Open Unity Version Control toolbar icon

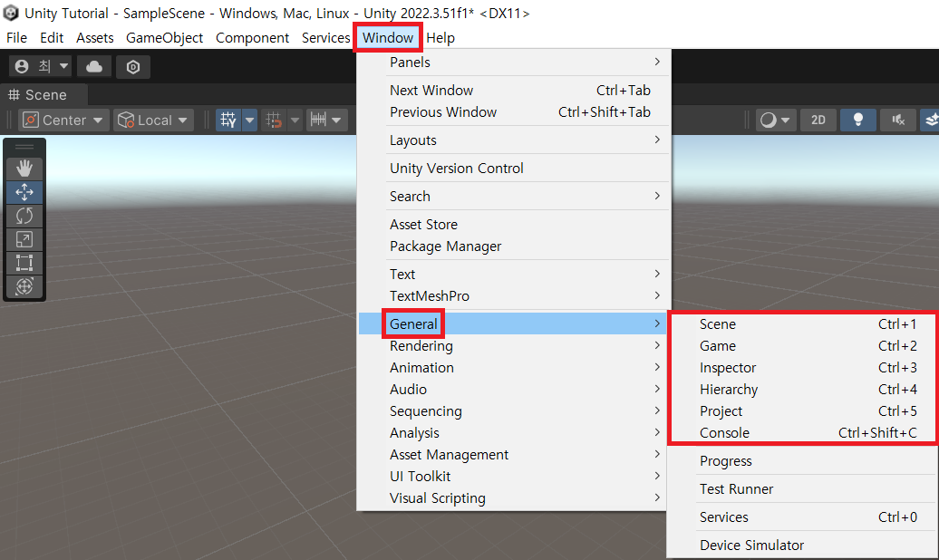coord(133,66)
